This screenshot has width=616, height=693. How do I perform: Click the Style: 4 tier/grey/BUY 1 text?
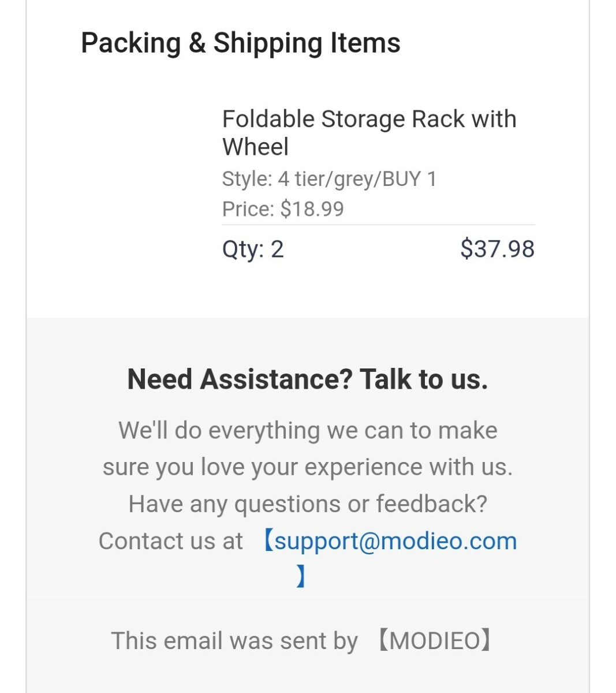(x=329, y=179)
